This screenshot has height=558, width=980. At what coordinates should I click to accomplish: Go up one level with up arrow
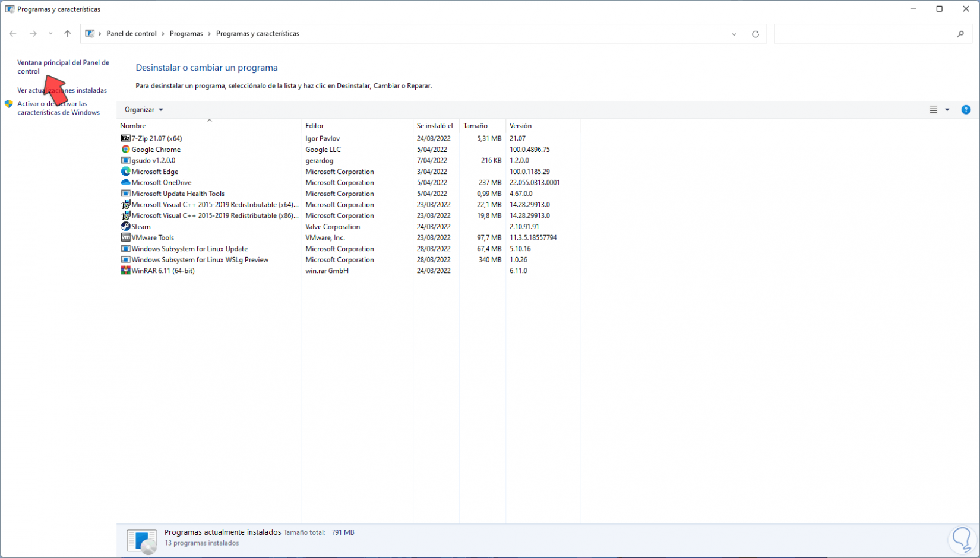68,34
